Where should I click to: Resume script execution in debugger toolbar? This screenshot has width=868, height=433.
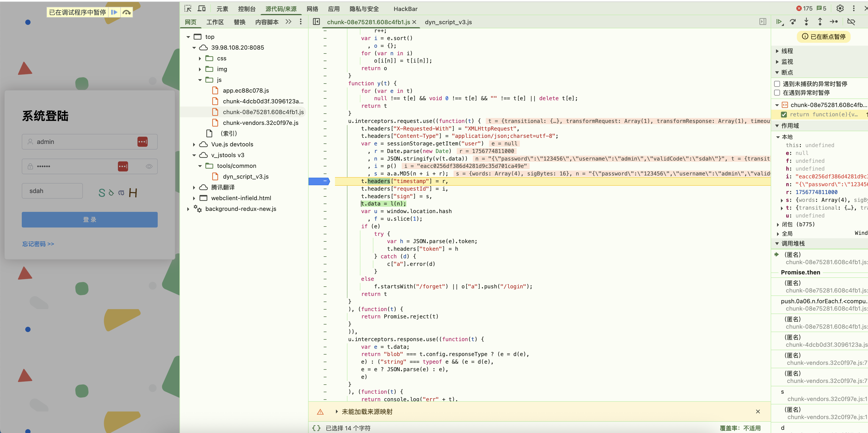[x=779, y=22]
